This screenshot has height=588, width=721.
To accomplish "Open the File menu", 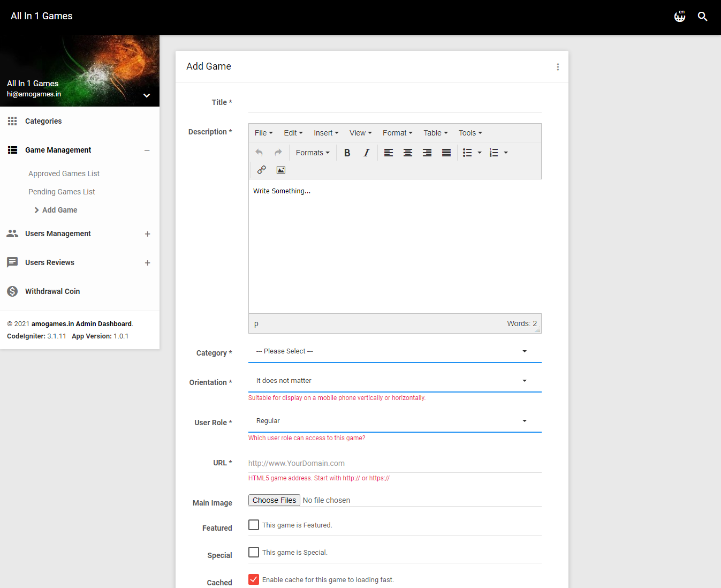I will pos(264,133).
